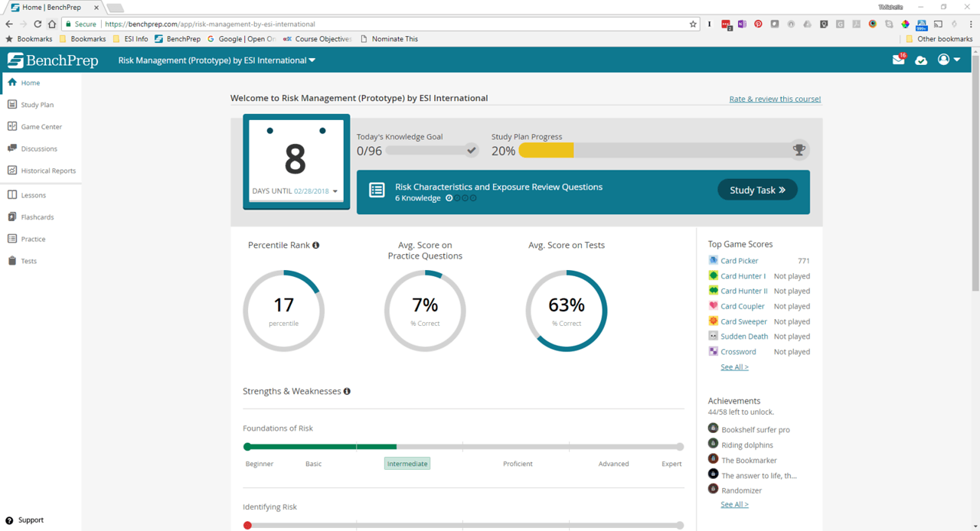The width and height of the screenshot is (980, 531).
Task: Click the 17 percentile rank circle
Action: (284, 311)
